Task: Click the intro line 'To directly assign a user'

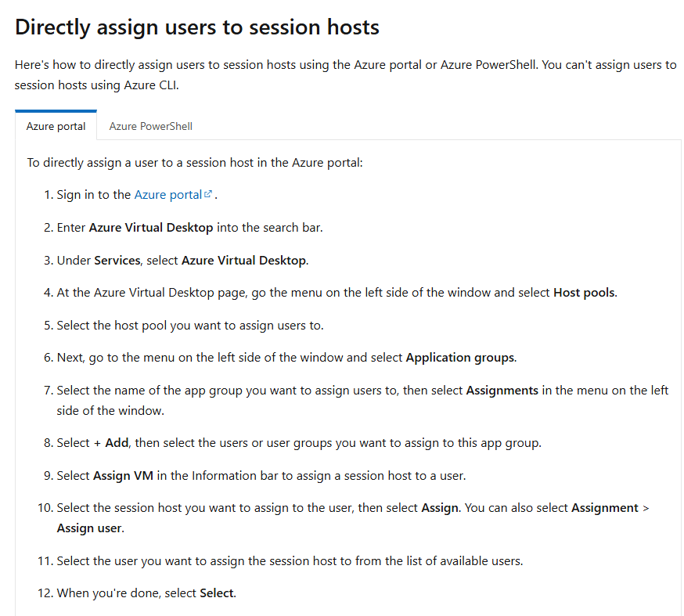Action: point(195,163)
